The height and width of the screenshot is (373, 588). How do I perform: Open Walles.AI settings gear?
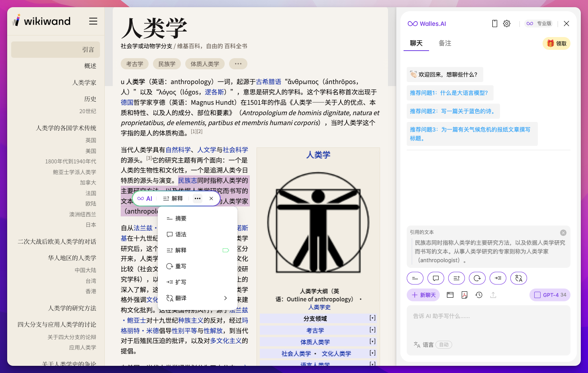[x=507, y=24]
